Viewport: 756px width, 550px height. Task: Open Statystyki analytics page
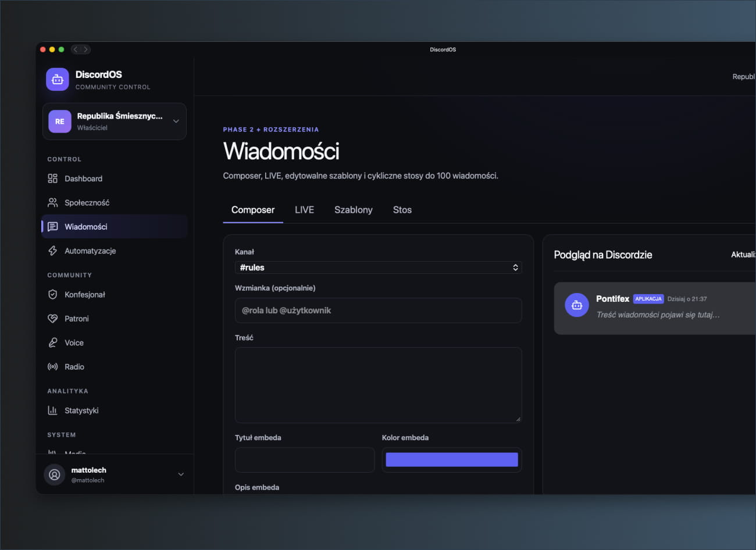pos(115,410)
